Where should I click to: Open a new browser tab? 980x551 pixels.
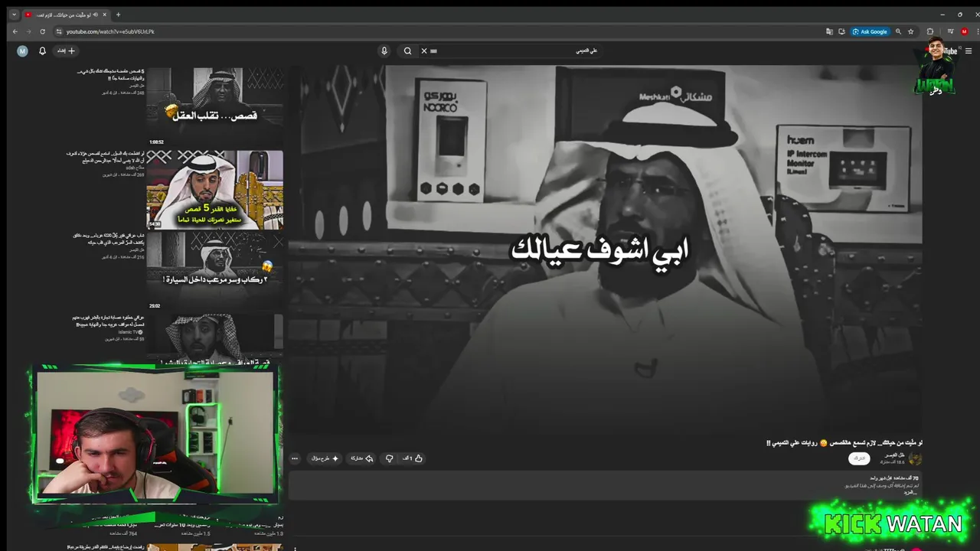coord(118,15)
